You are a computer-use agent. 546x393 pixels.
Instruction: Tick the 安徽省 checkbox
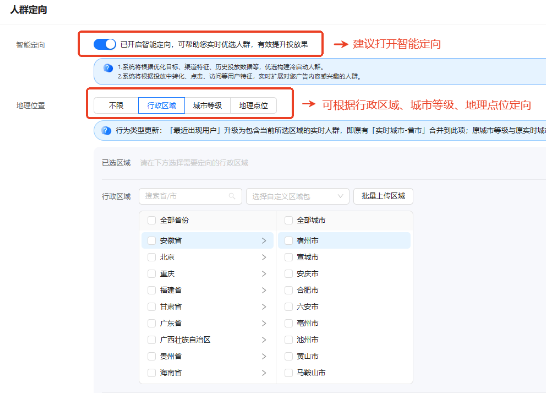[x=151, y=241]
